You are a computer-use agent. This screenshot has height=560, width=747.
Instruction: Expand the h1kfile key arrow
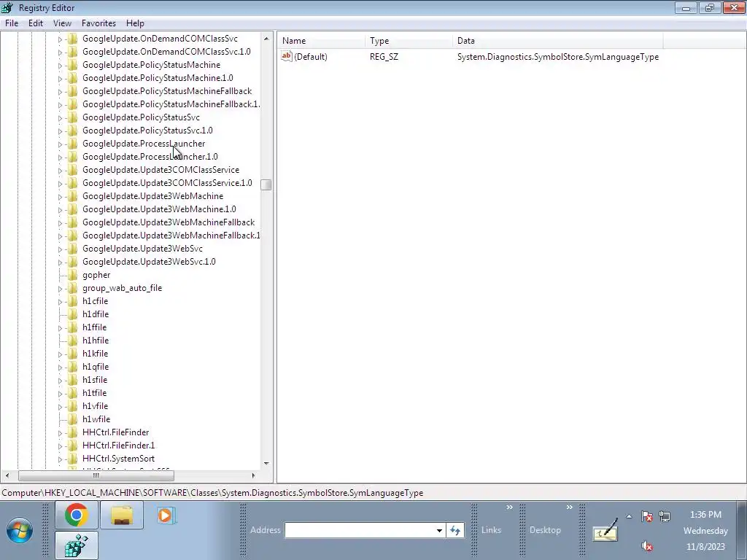click(x=60, y=354)
